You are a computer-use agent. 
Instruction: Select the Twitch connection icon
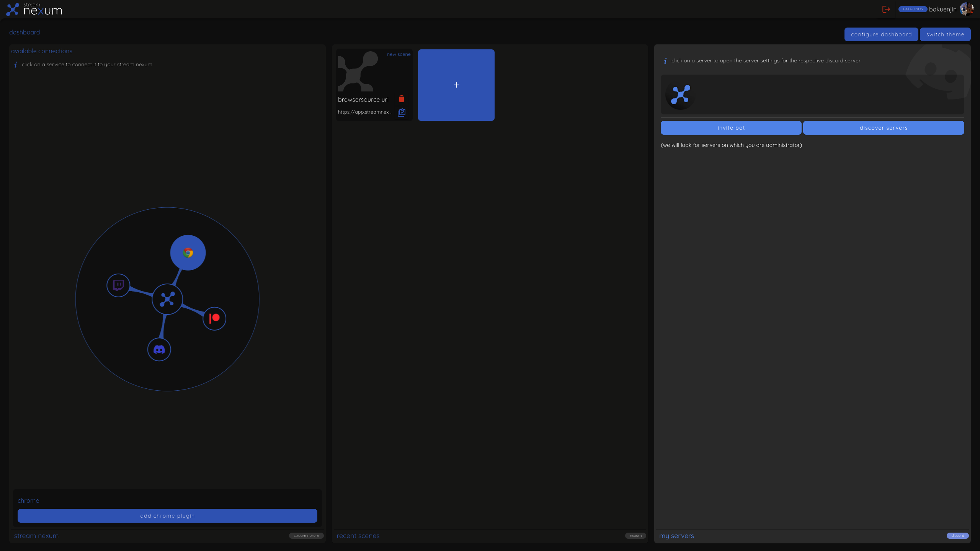(x=118, y=285)
